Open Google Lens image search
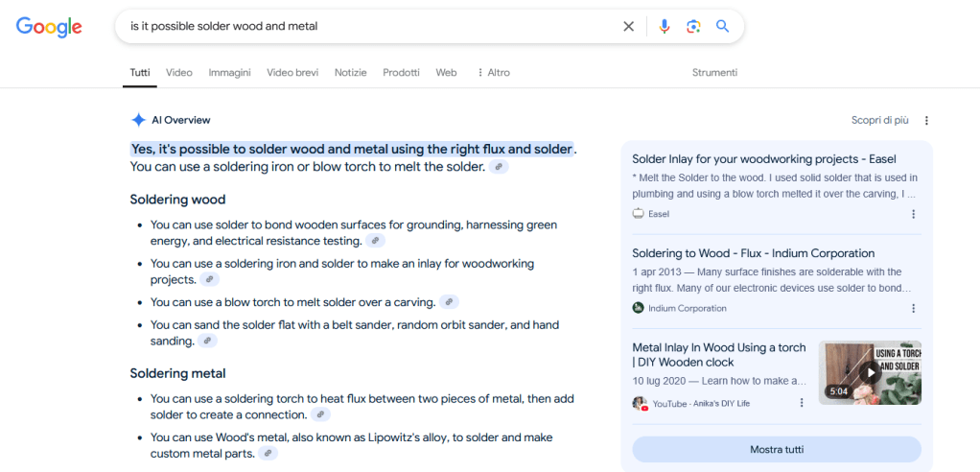Viewport: 980px width, 472px height. tap(693, 27)
